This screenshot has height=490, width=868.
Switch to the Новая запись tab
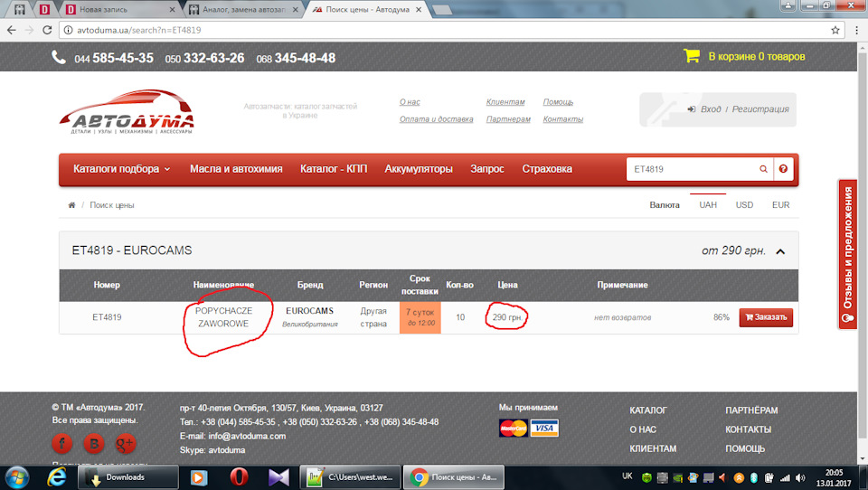(x=119, y=9)
